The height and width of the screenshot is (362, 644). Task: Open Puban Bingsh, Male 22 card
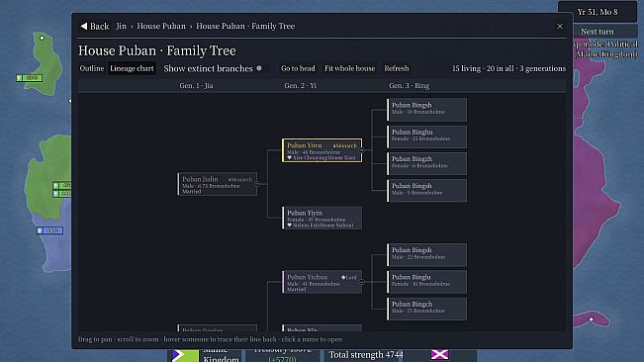coord(426,255)
